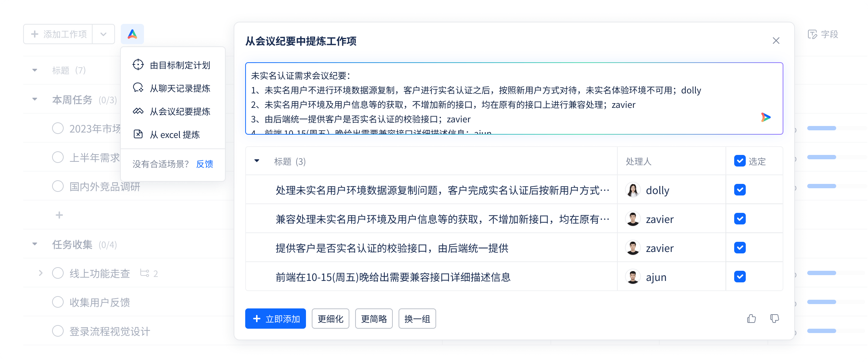Open the dropdown arrow beside 添加工作项
868x362 pixels.
103,34
